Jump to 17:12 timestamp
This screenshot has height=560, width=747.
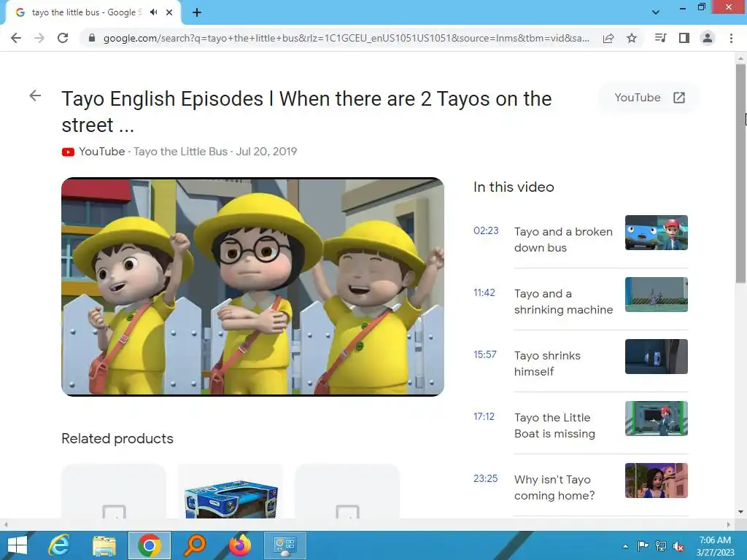[x=484, y=416]
